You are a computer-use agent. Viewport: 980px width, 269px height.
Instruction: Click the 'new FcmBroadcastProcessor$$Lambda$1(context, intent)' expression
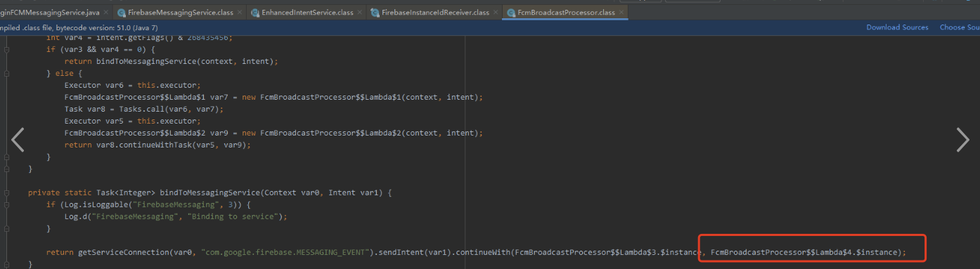(x=361, y=97)
